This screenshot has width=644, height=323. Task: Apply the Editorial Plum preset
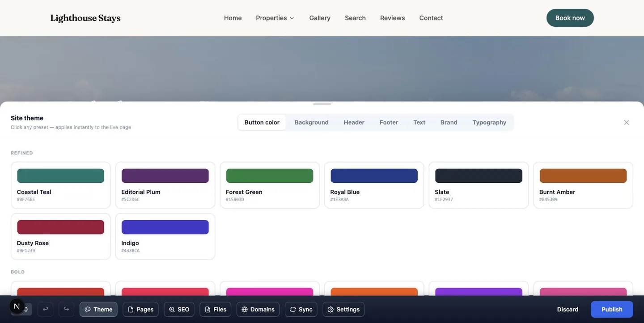coord(165,185)
